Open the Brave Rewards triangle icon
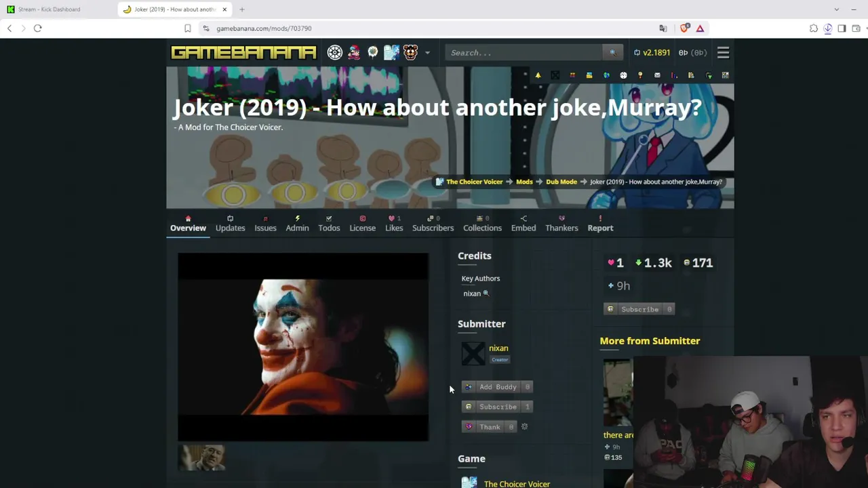The height and width of the screenshot is (488, 868). pyautogui.click(x=700, y=28)
